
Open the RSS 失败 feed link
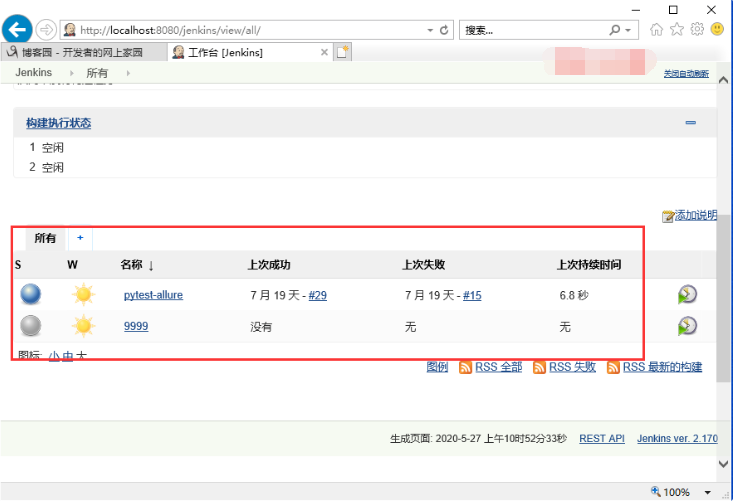572,367
